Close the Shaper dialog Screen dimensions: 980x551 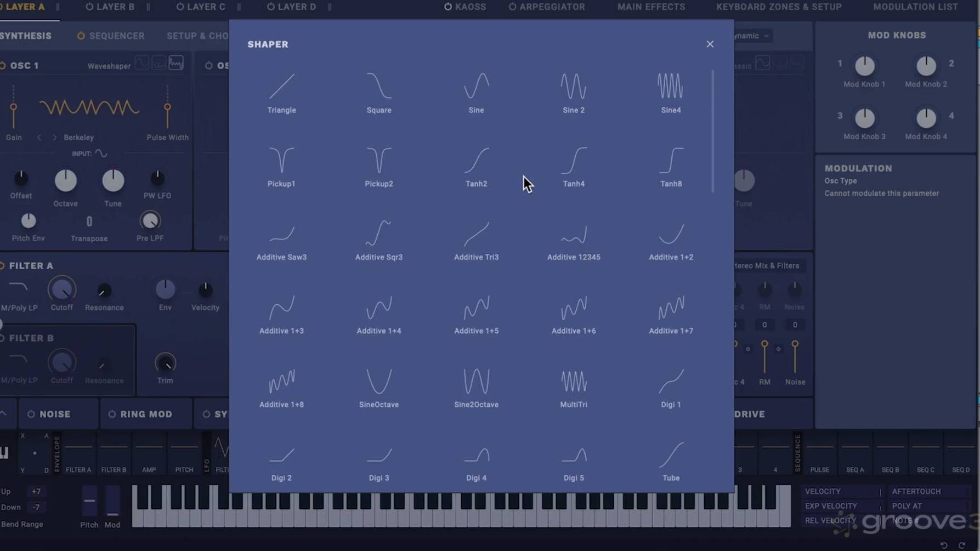click(x=710, y=44)
